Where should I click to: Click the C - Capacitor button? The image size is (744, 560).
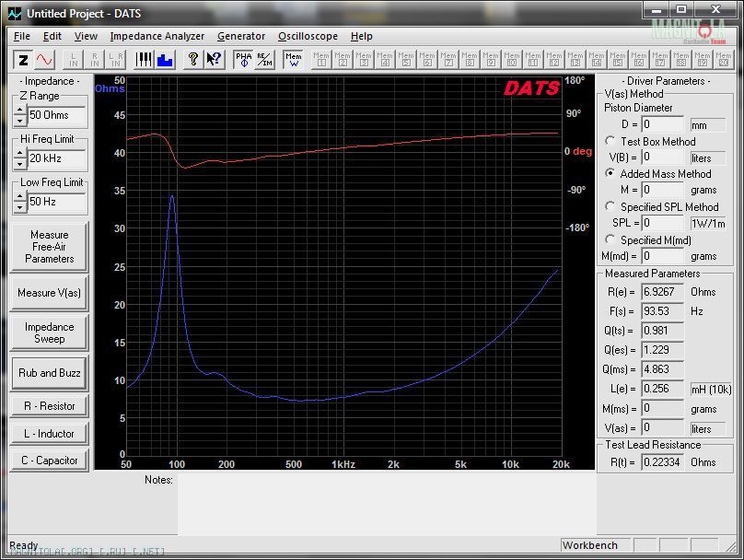click(x=50, y=461)
